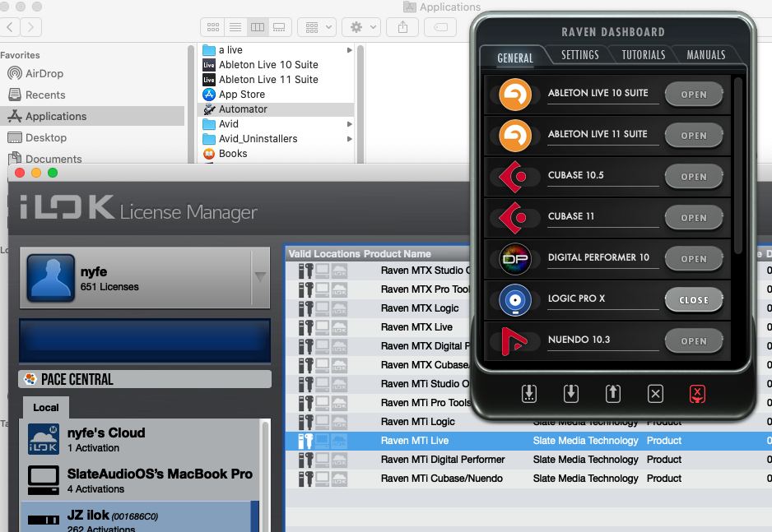Open Ableton Live 11 Suite from dashboard
772x532 pixels.
pyautogui.click(x=693, y=136)
